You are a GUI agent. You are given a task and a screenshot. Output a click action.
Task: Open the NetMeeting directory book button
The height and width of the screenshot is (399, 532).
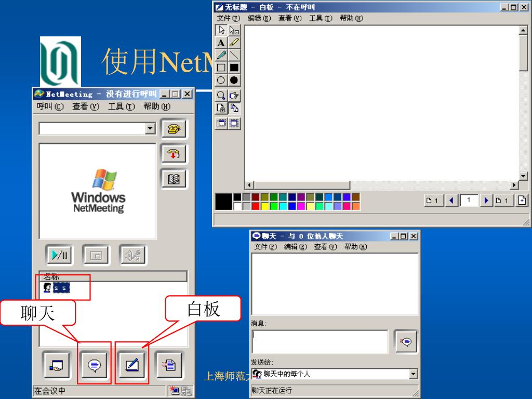(174, 179)
